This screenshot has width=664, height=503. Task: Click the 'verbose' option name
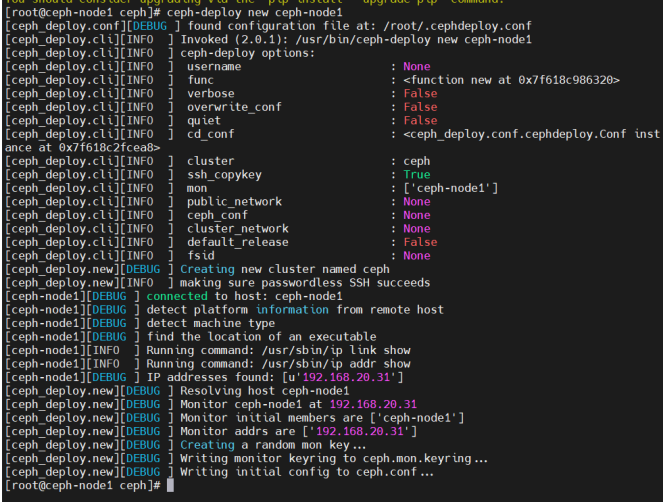point(211,94)
